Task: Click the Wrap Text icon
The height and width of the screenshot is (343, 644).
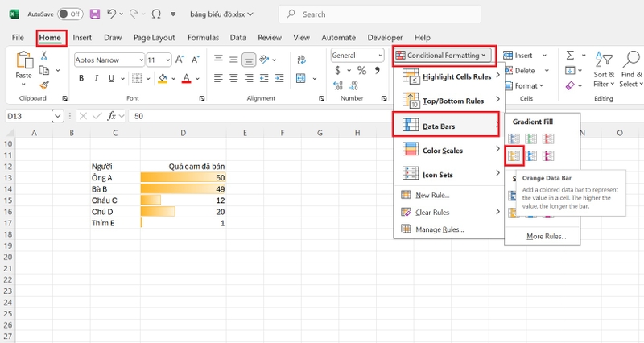Action: click(x=301, y=60)
